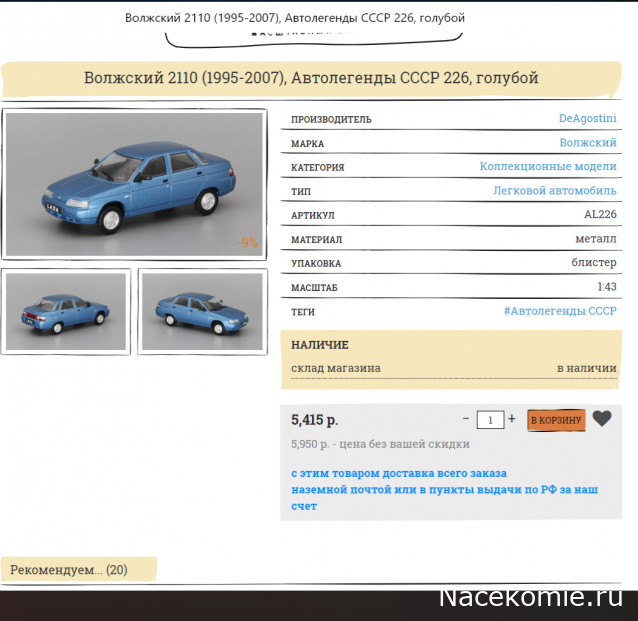
Task: Increase quantity with the plus button
Action: coord(512,419)
